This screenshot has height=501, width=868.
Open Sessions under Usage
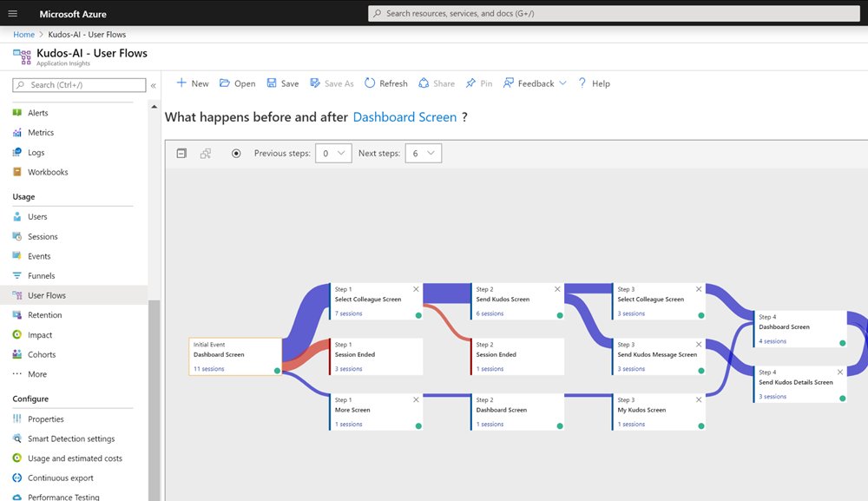(43, 237)
